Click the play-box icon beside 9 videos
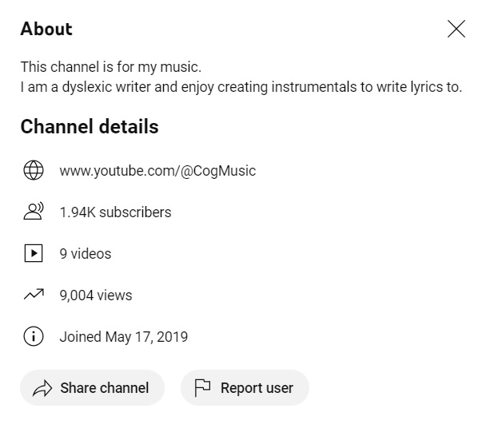 click(x=34, y=253)
